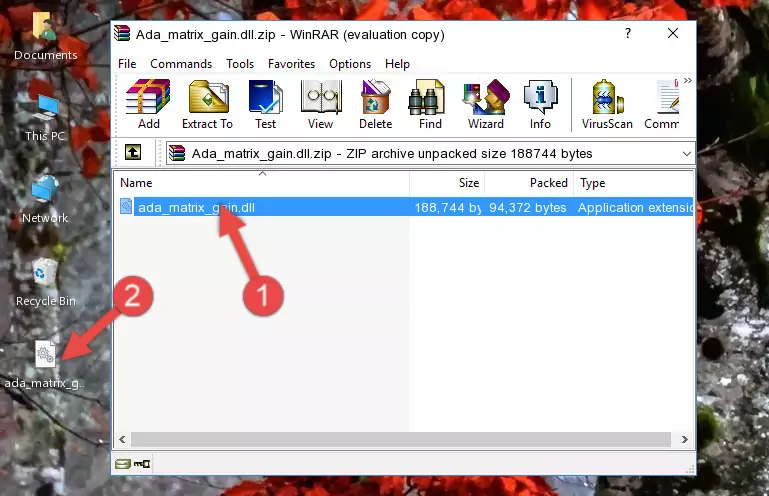Launch the Wizard tool
The width and height of the screenshot is (769, 496).
(486, 104)
